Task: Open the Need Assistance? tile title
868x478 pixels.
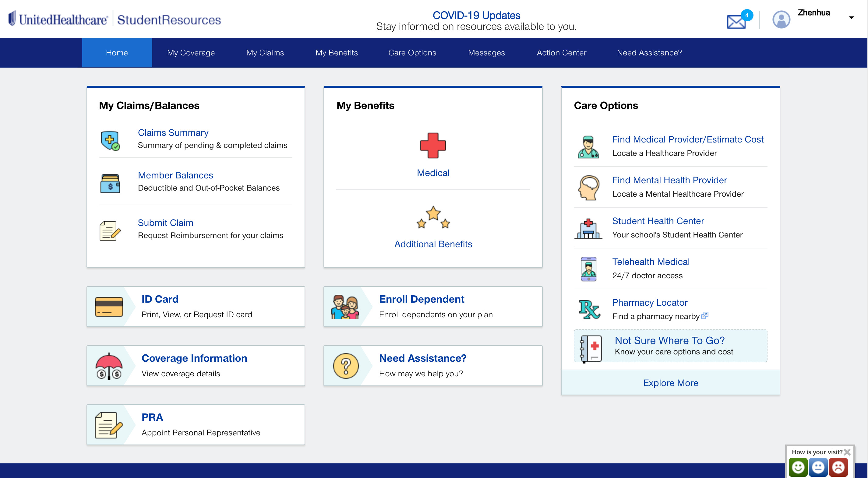Action: coord(422,358)
